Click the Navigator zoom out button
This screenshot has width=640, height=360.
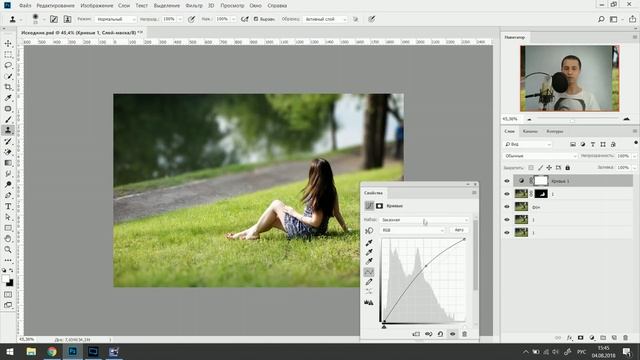pos(529,119)
